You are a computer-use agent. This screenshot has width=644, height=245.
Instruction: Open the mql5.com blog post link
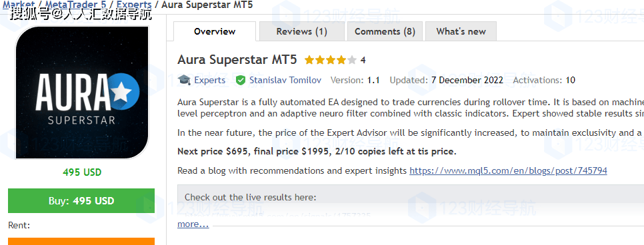508,170
